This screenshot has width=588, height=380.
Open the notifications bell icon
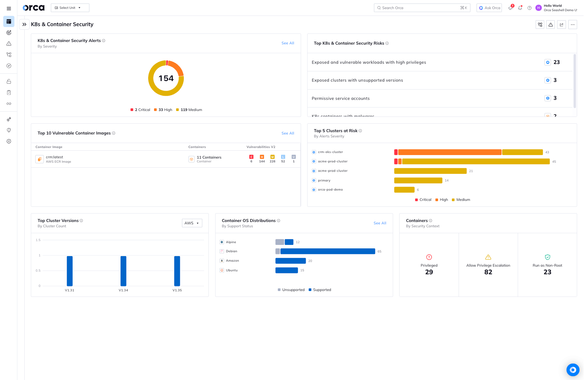click(x=520, y=8)
